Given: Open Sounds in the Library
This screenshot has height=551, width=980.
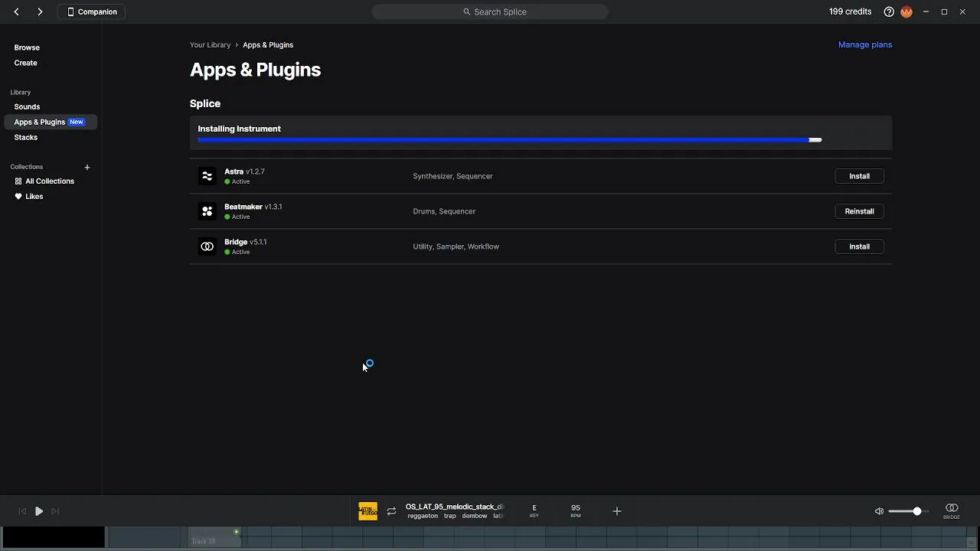Looking at the screenshot, I should 27,106.
